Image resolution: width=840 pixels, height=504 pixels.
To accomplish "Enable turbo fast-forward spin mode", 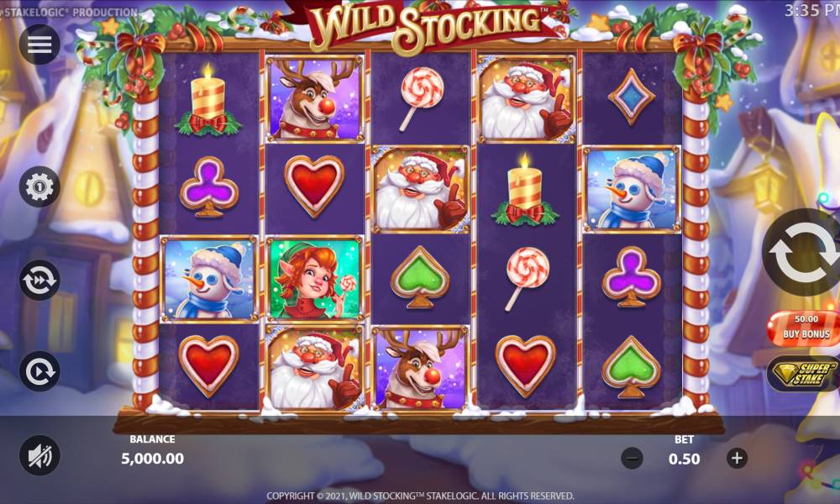I will click(x=39, y=280).
